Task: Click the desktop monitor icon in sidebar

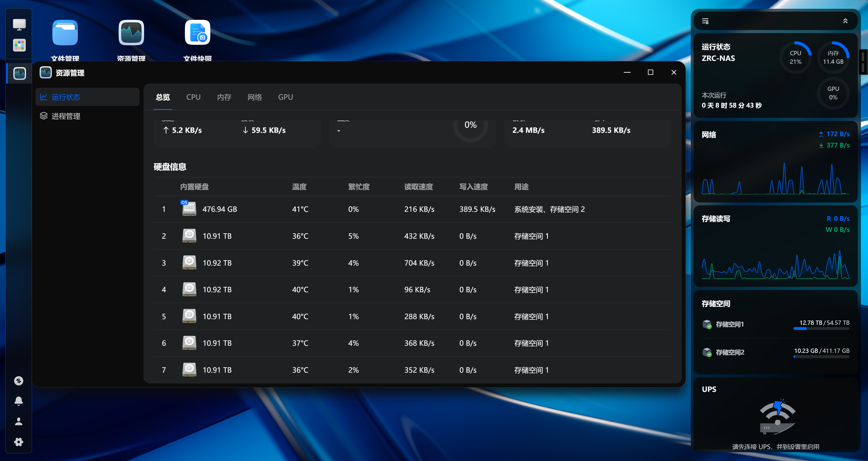Action: point(19,25)
